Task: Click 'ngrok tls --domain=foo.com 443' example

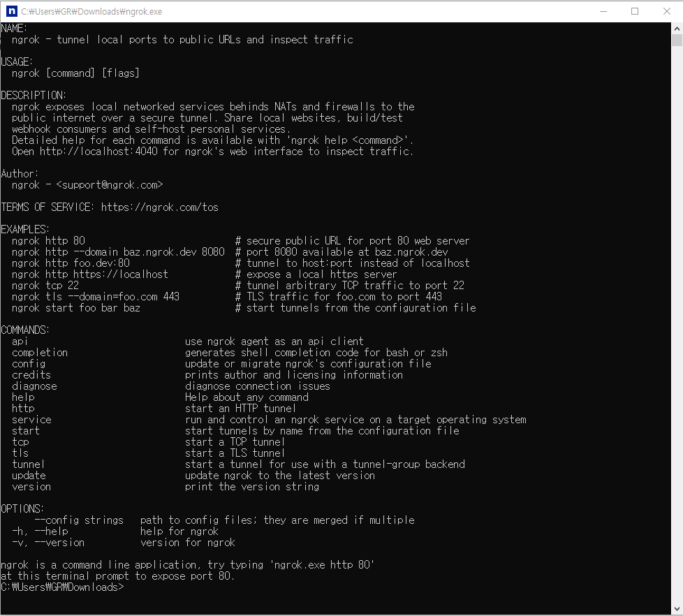Action: pos(96,297)
